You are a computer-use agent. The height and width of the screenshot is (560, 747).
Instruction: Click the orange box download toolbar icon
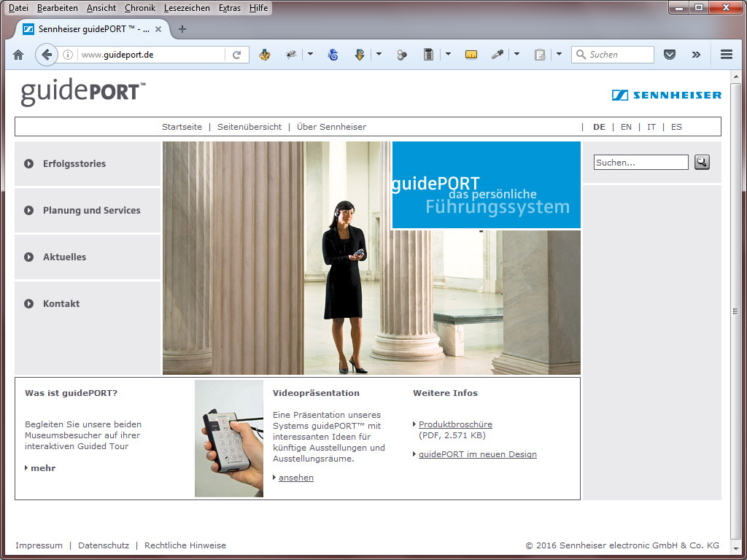265,55
